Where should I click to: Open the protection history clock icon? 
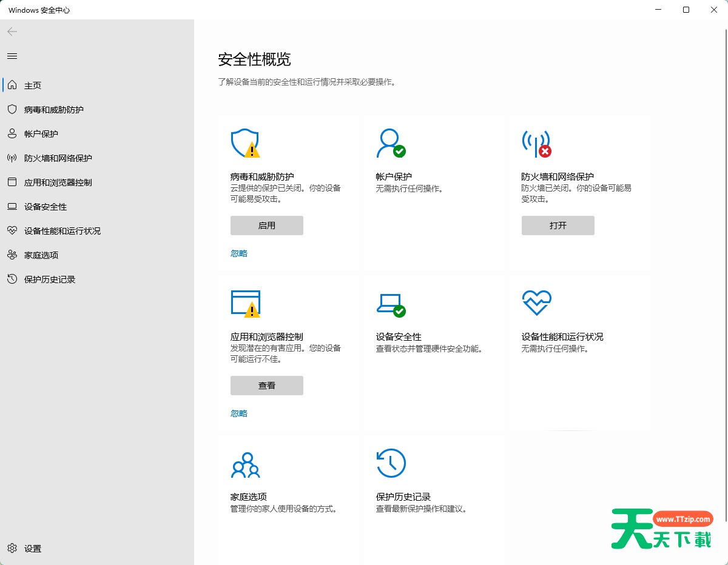coord(391,464)
